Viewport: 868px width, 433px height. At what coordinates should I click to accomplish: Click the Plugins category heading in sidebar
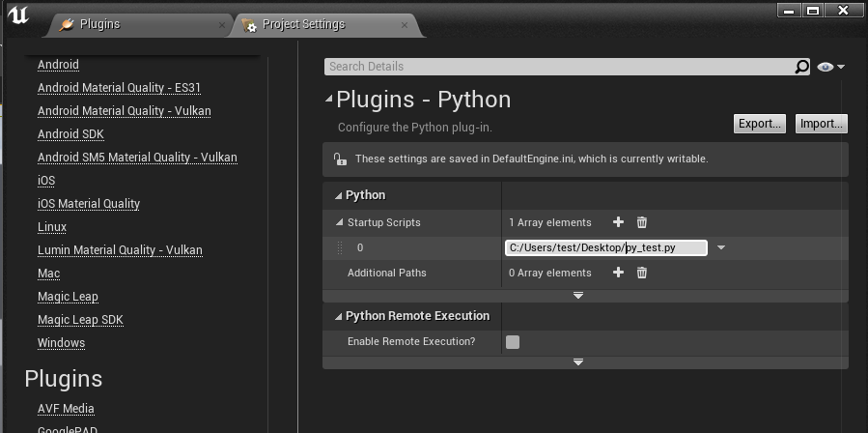pyautogui.click(x=64, y=379)
